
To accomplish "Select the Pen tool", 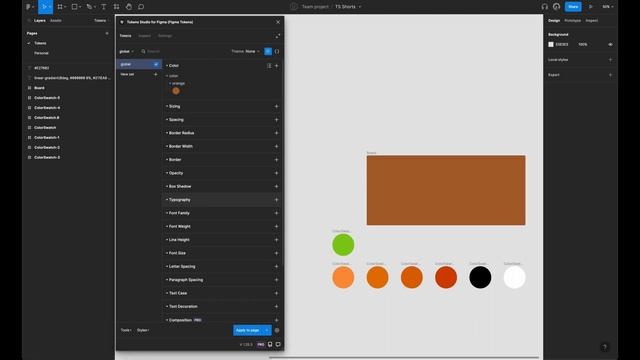I will pos(89,7).
